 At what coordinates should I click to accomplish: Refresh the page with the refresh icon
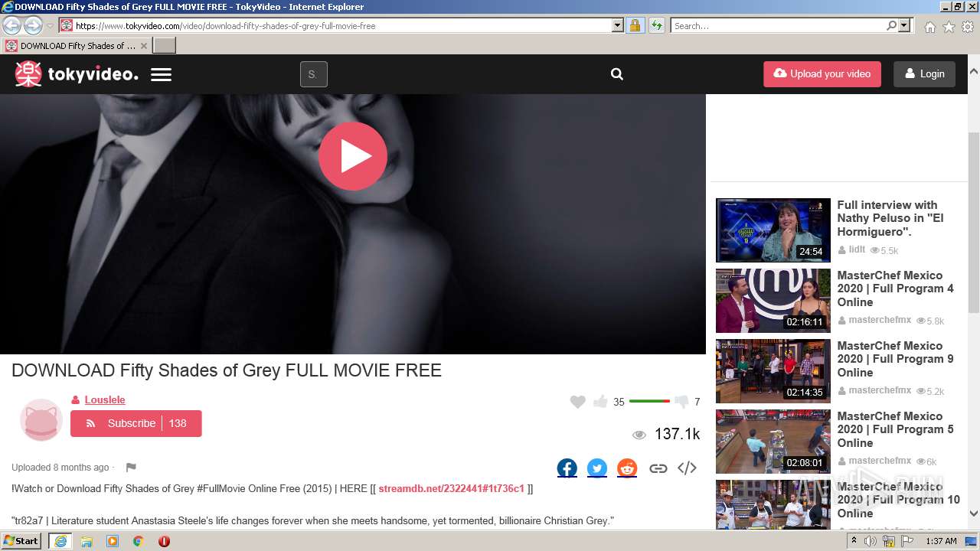click(x=656, y=25)
